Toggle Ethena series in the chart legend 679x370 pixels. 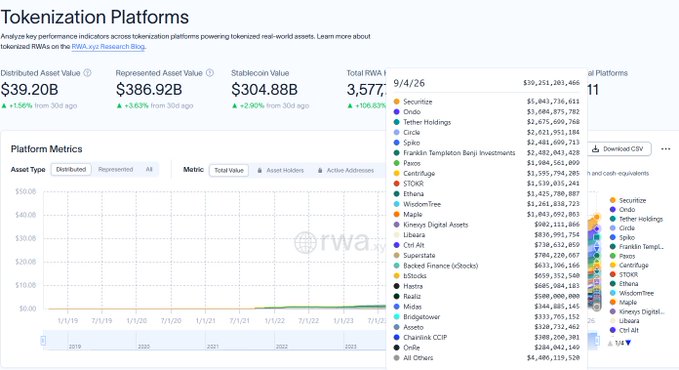coord(624,284)
